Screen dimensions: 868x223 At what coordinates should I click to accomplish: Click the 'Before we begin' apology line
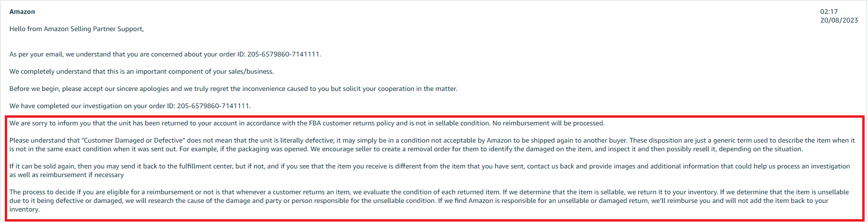click(x=234, y=89)
